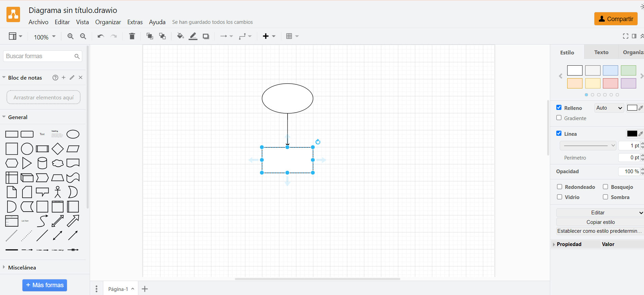Viewport: 644px width, 295px height.
Task: Open Bloc de notas help icon
Action: [x=55, y=78]
